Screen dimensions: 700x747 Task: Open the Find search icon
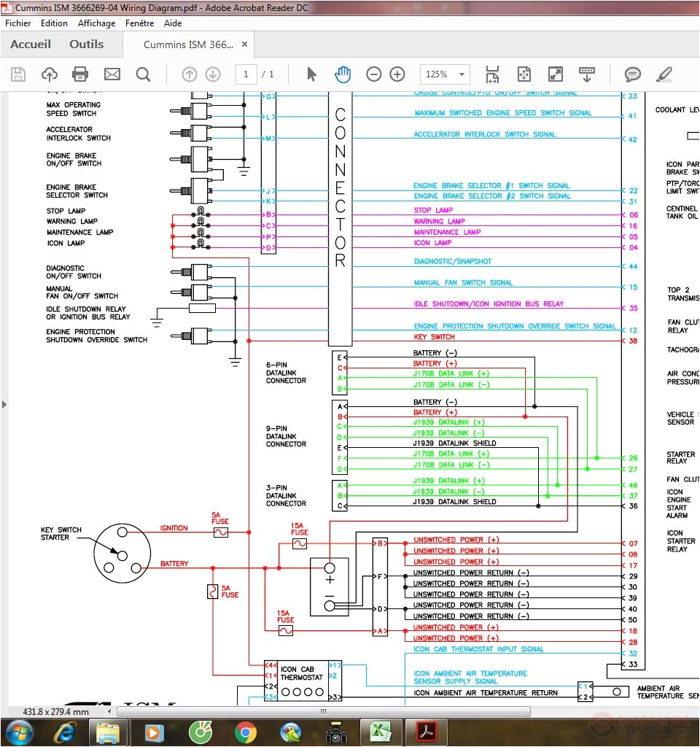(143, 74)
